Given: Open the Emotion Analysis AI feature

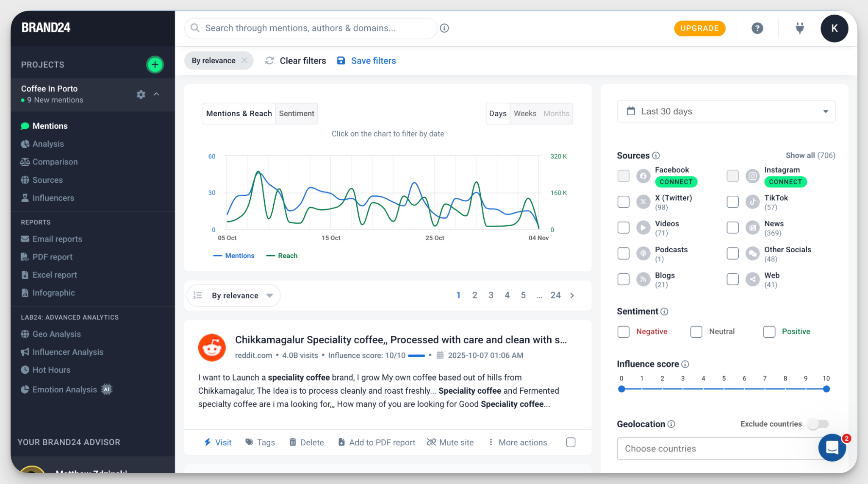Looking at the screenshot, I should point(64,389).
